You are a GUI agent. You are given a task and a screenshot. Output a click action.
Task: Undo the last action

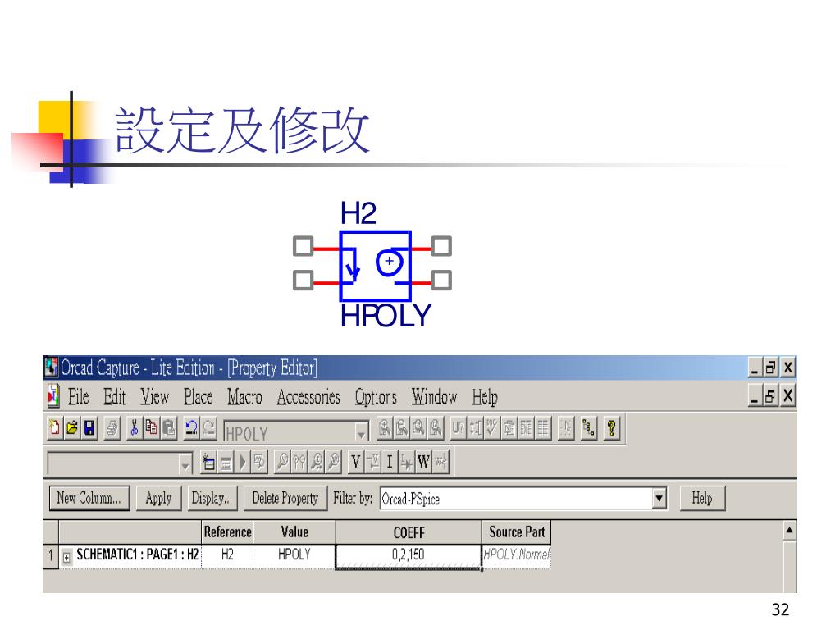coord(191,428)
